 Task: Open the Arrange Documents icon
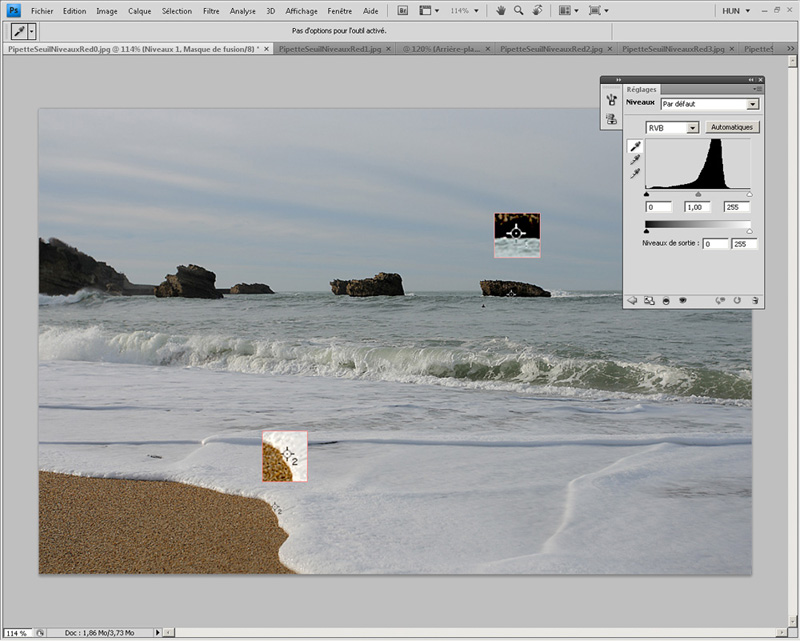(x=564, y=11)
